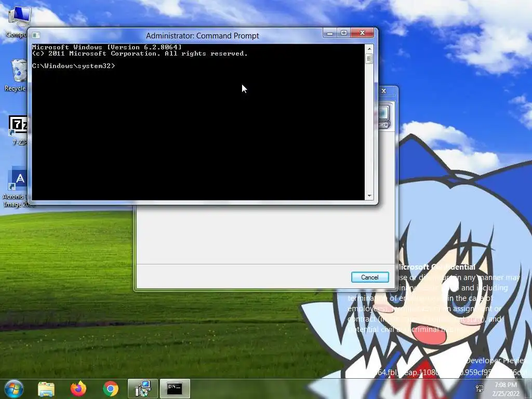The height and width of the screenshot is (399, 532).
Task: Switch to the installer taskbar button
Action: 143,389
